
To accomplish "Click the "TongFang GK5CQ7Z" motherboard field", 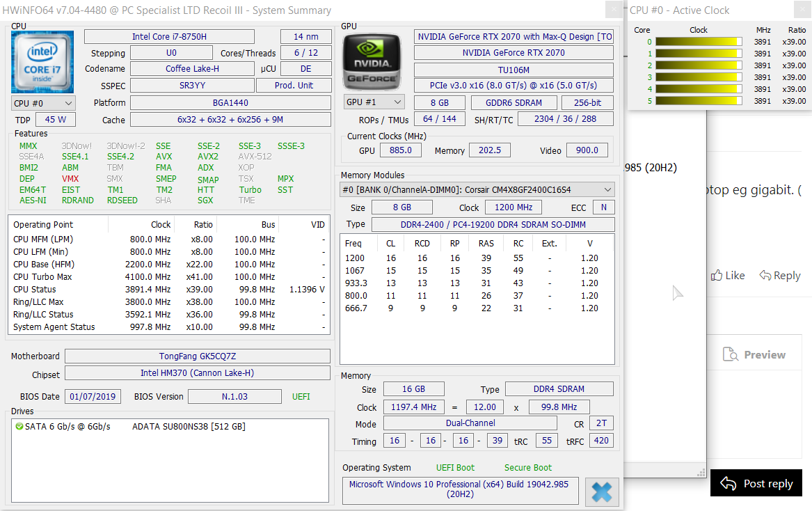I will [198, 356].
